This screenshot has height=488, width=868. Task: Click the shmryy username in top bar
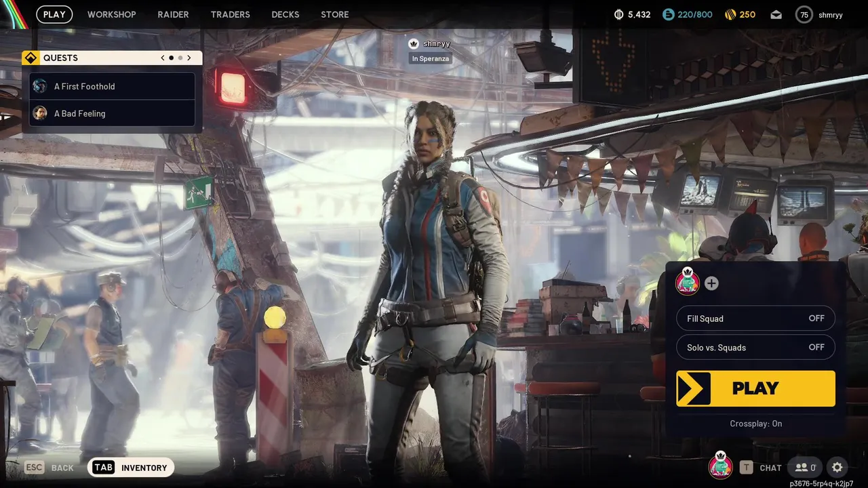coord(831,14)
